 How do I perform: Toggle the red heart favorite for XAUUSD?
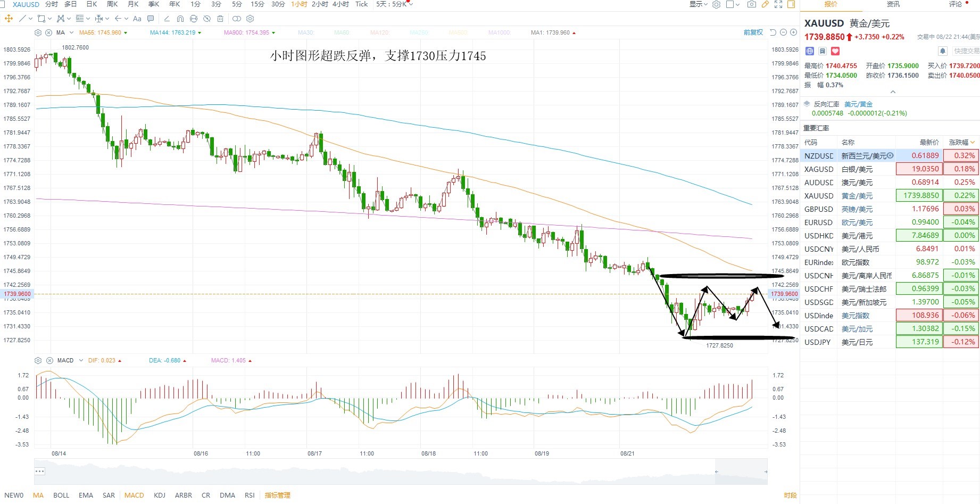click(835, 51)
